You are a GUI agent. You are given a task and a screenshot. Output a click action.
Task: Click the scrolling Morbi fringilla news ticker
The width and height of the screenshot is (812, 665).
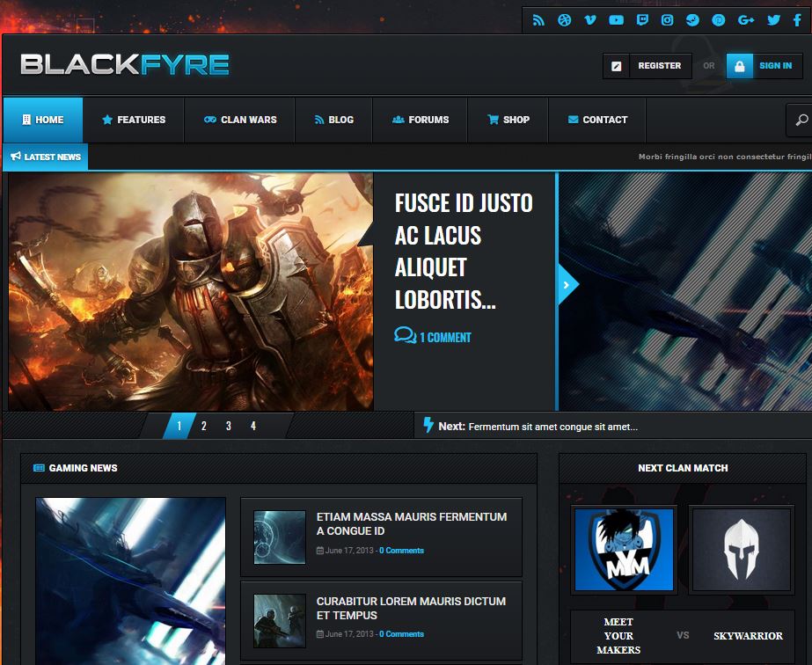tap(725, 157)
